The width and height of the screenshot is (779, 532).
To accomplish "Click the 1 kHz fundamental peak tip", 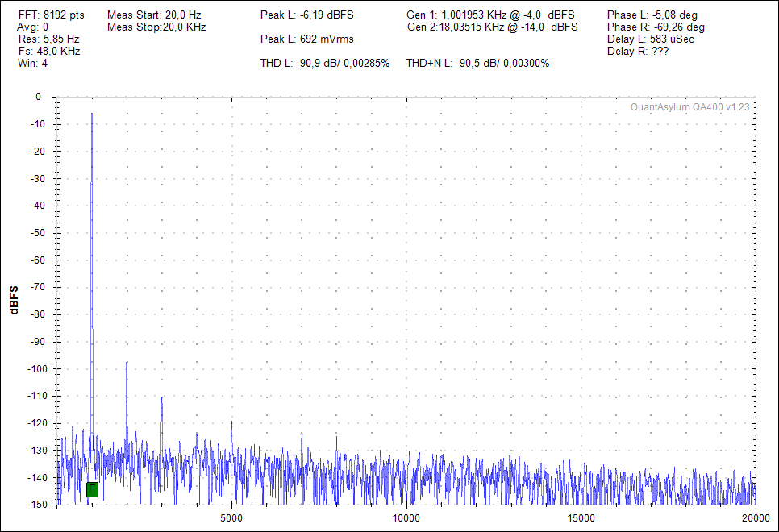I will (x=92, y=114).
